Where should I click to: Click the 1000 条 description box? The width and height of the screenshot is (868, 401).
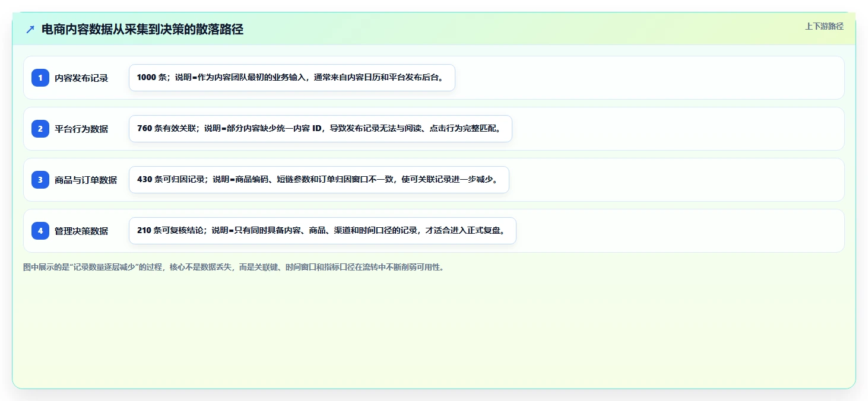292,78
